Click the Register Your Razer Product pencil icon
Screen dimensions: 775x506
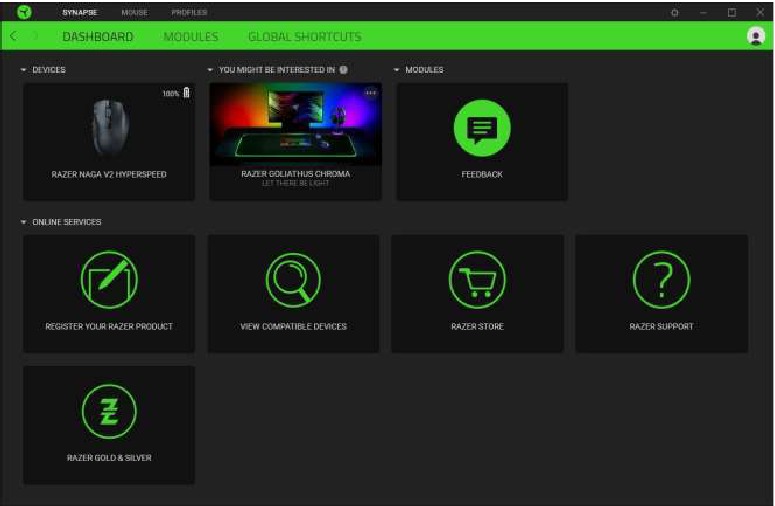[109, 280]
